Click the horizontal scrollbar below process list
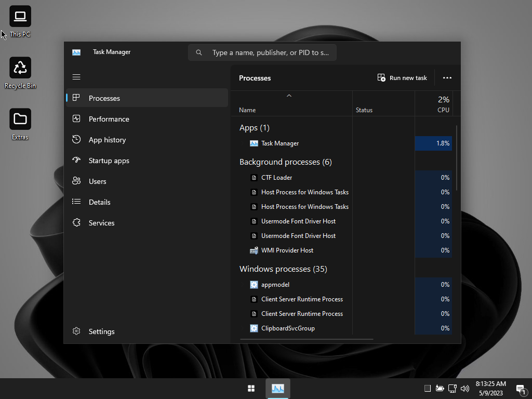532x399 pixels. (307, 339)
